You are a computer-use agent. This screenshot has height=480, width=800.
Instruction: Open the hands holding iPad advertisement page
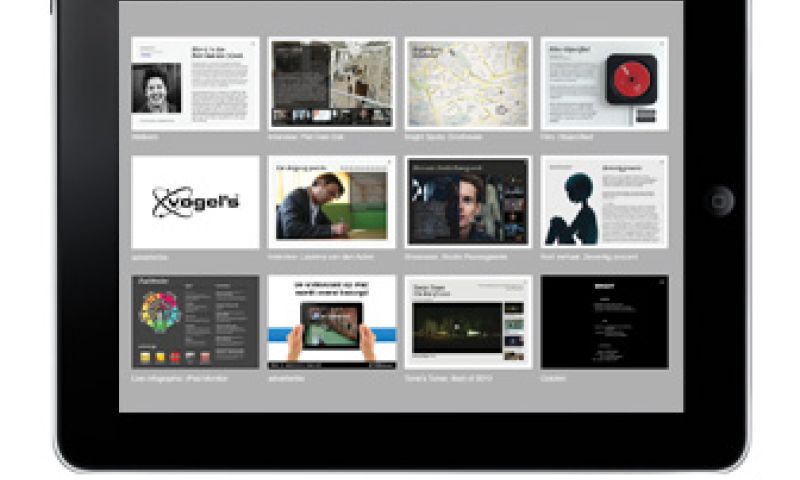[x=332, y=322]
